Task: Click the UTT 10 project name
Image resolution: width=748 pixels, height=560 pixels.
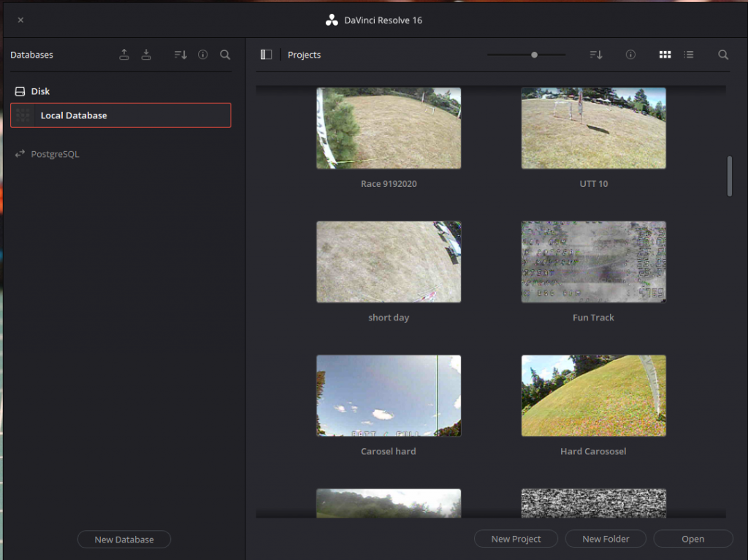Action: click(x=593, y=184)
